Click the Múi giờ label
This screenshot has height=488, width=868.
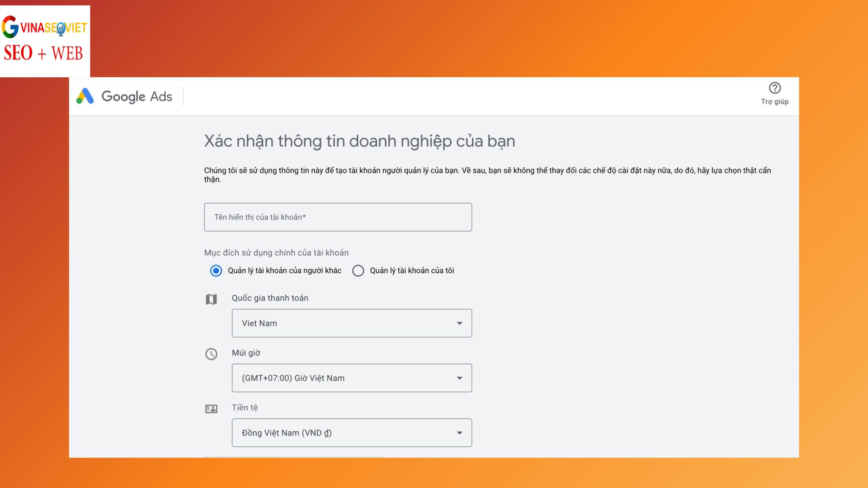pos(246,353)
